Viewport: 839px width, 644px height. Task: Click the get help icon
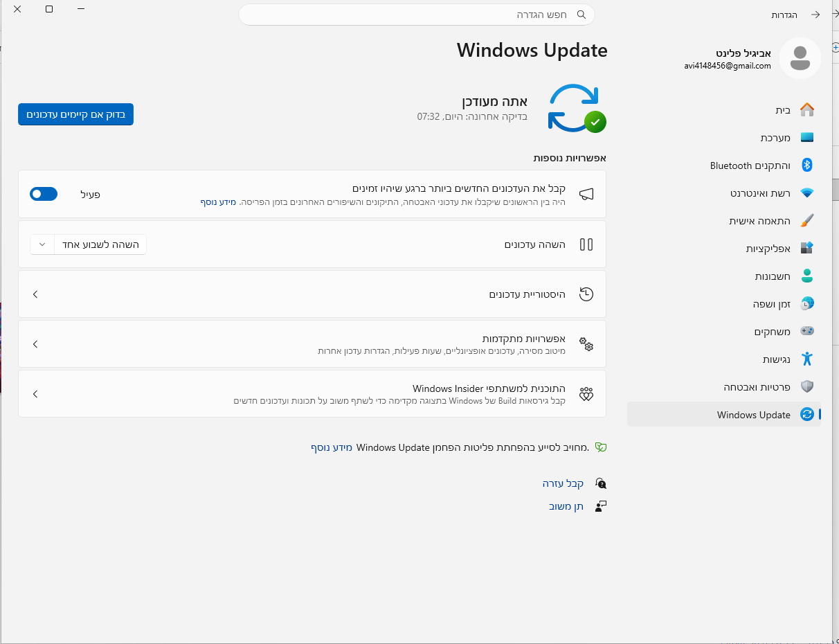(x=600, y=483)
